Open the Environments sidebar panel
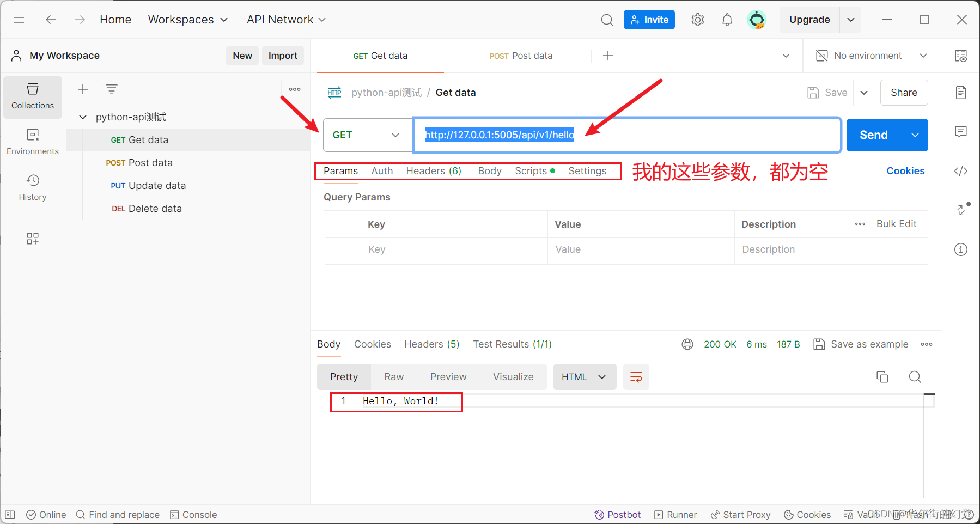The image size is (980, 524). point(33,142)
